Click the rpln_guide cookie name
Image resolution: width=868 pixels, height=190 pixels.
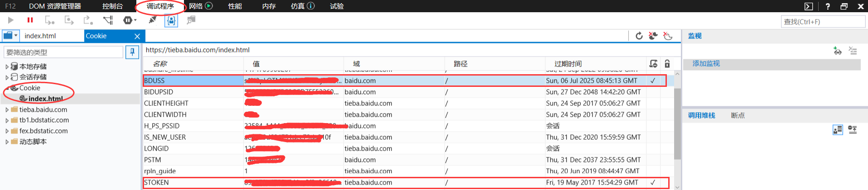pyautogui.click(x=160, y=171)
